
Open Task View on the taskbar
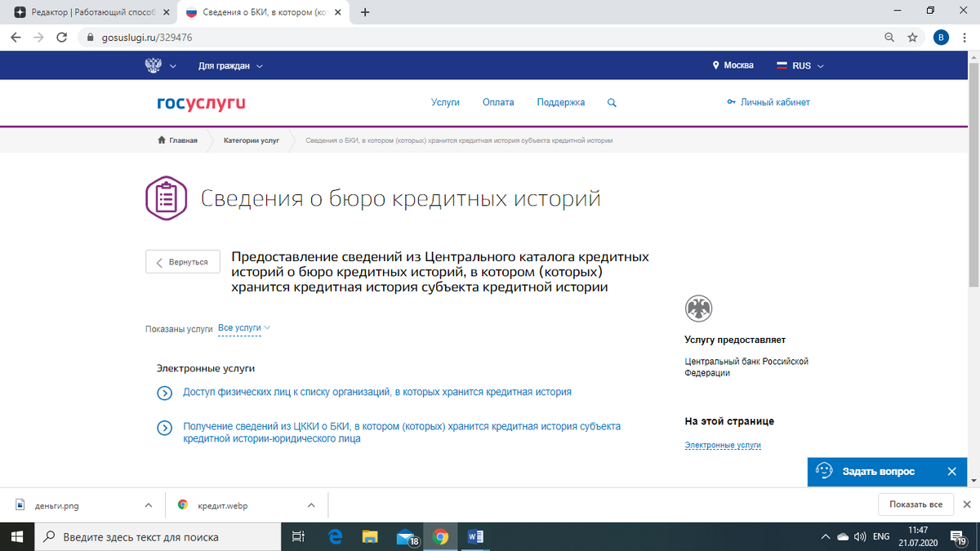click(x=298, y=537)
